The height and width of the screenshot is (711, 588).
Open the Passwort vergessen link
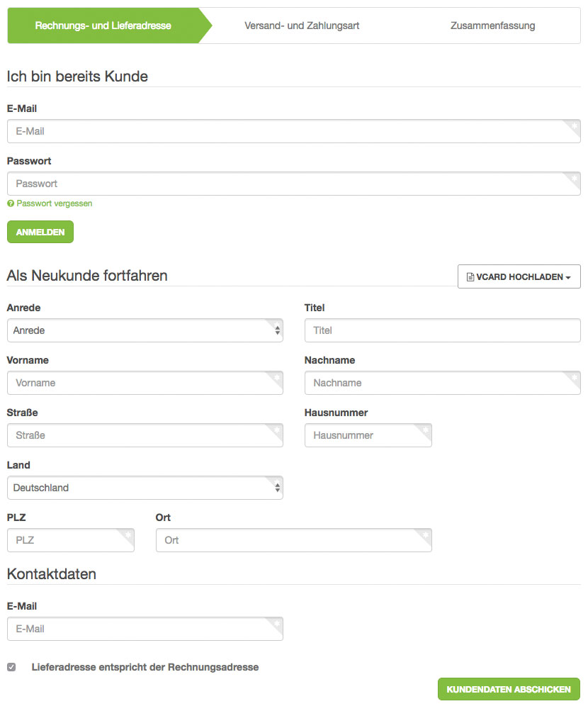pos(55,203)
